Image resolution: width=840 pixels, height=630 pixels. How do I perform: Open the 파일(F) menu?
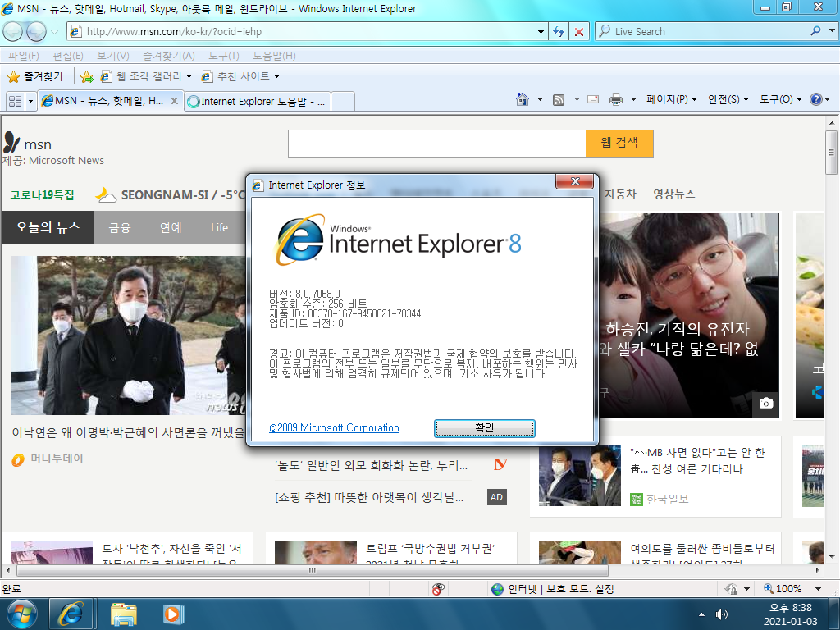[24, 56]
